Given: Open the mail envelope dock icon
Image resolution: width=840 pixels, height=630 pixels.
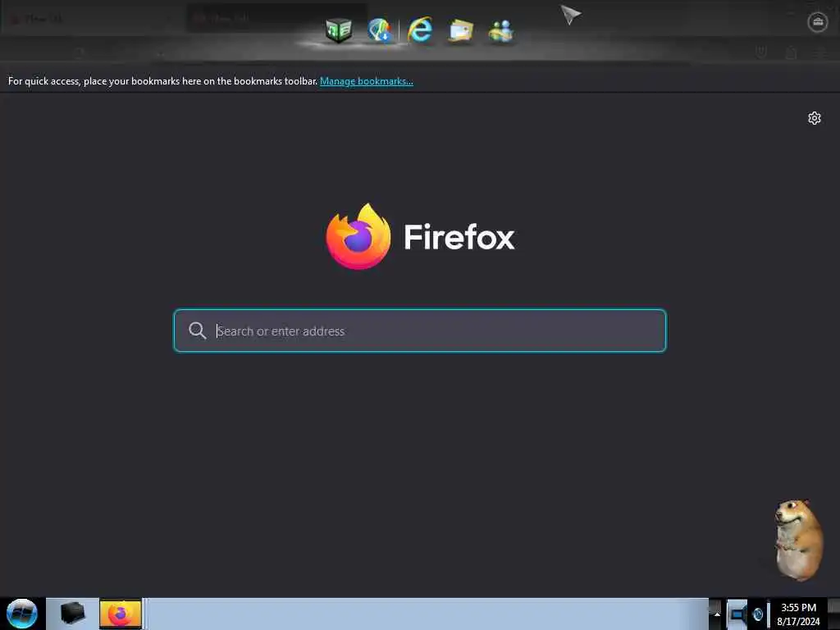Looking at the screenshot, I should click(x=461, y=30).
